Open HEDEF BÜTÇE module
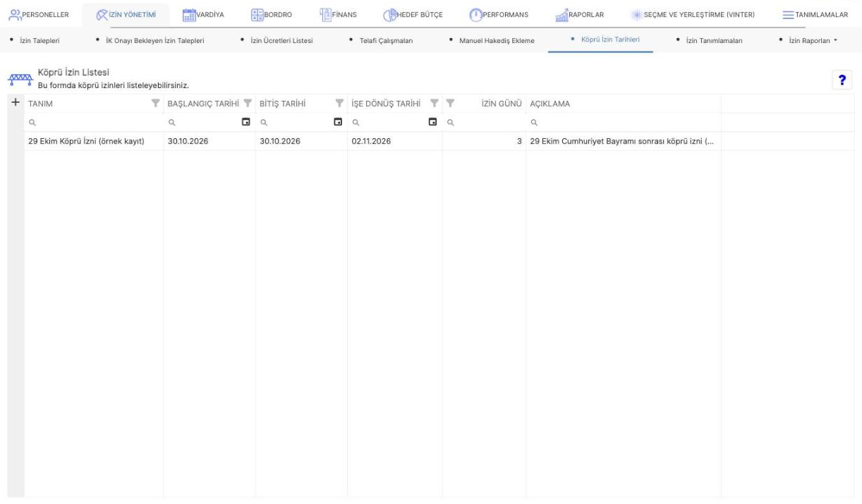862x504 pixels. [413, 15]
